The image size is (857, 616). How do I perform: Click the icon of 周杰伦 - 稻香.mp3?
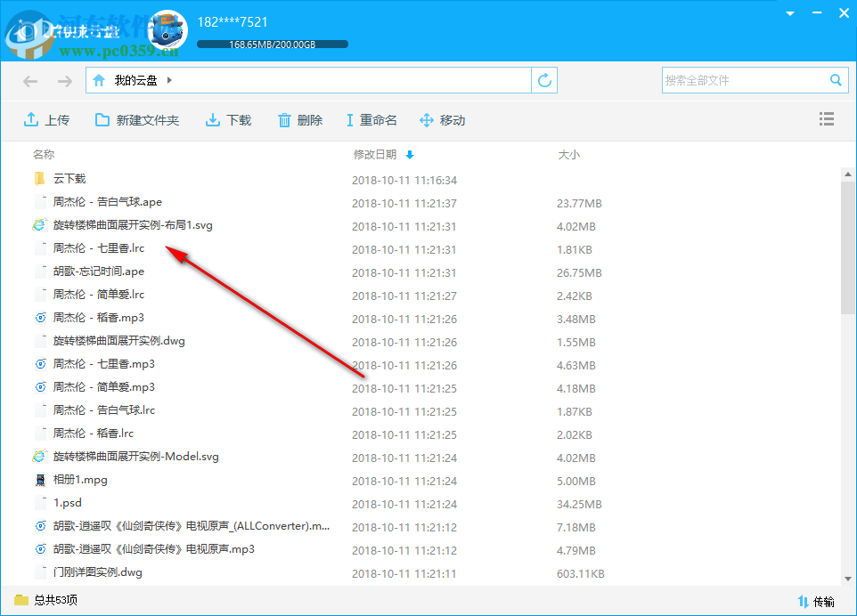tap(40, 317)
